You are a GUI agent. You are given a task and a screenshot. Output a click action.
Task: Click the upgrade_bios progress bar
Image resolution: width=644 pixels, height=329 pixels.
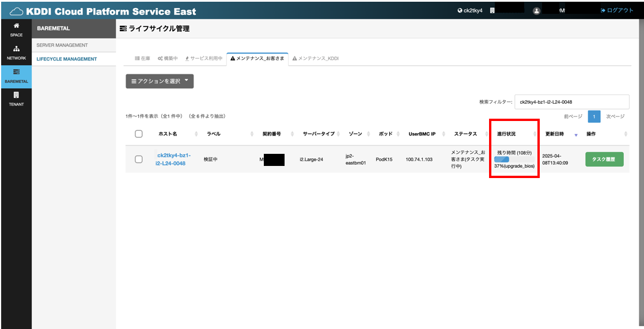pyautogui.click(x=514, y=160)
